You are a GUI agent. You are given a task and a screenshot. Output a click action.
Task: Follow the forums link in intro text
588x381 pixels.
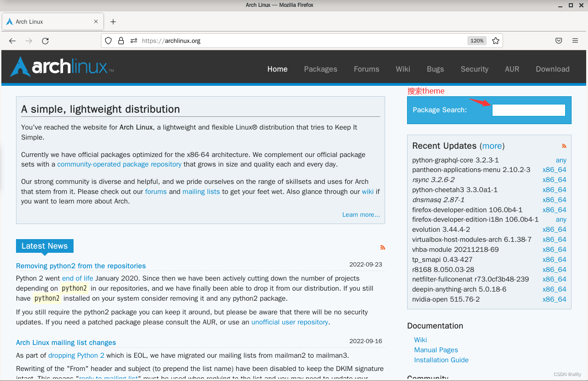(x=156, y=192)
